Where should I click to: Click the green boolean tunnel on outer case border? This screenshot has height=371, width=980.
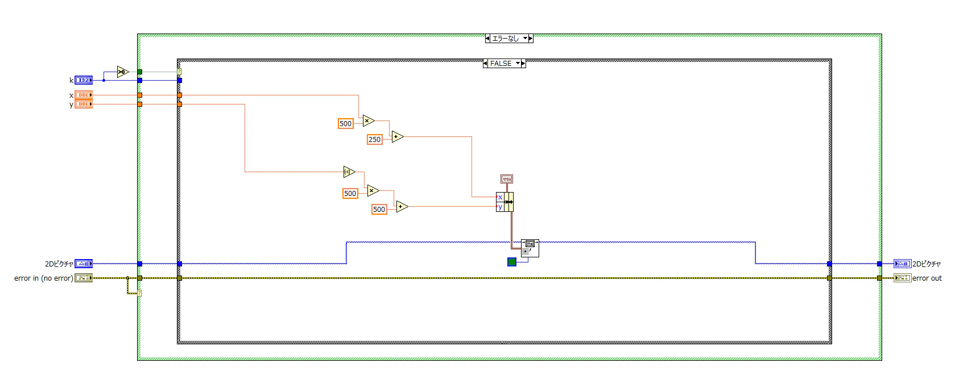(140, 72)
